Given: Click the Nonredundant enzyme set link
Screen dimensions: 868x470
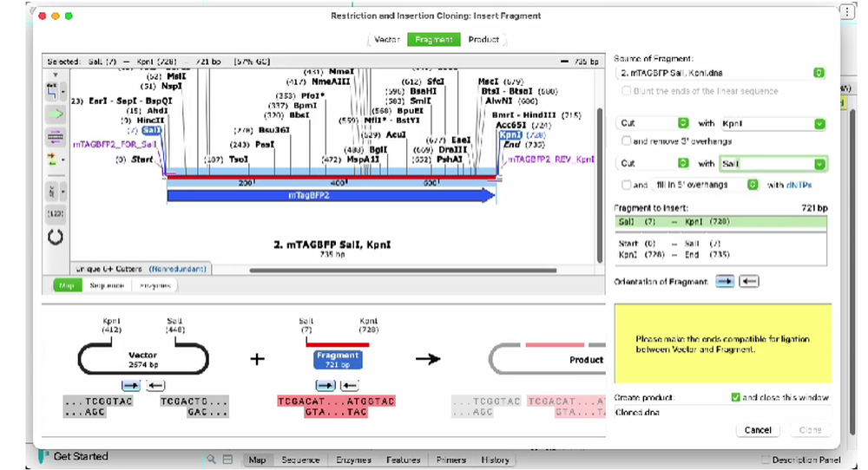Looking at the screenshot, I should [177, 269].
